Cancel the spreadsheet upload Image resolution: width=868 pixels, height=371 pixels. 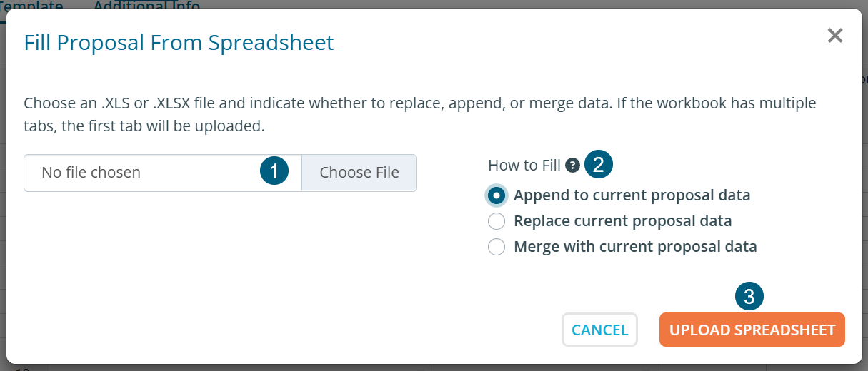pos(599,330)
